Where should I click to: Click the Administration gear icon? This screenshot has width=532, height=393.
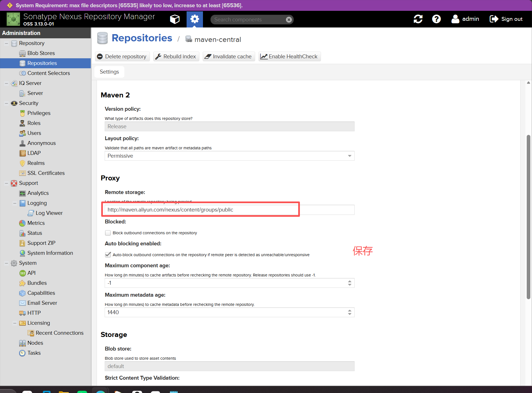195,19
